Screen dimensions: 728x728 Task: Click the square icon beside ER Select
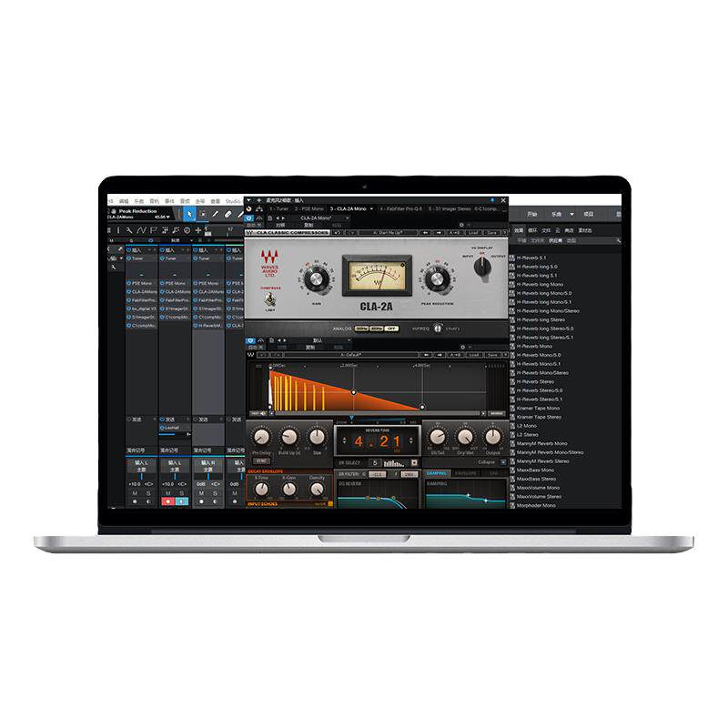(x=414, y=463)
